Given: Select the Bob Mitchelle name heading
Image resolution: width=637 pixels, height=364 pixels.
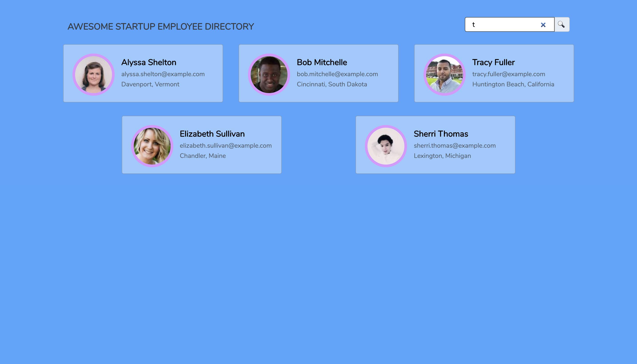Looking at the screenshot, I should [322, 62].
